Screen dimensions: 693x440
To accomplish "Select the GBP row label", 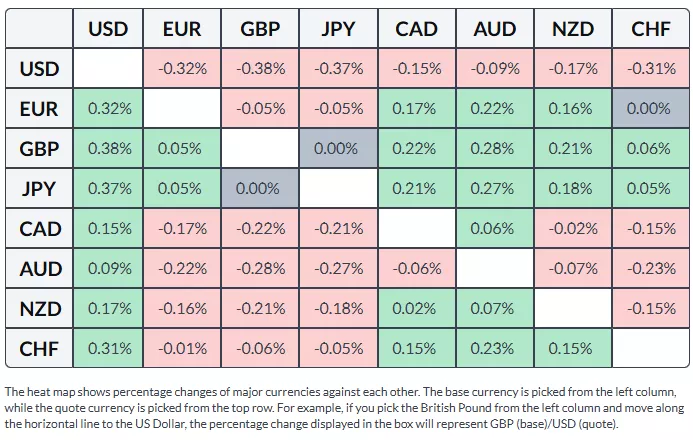I will 40,149.
